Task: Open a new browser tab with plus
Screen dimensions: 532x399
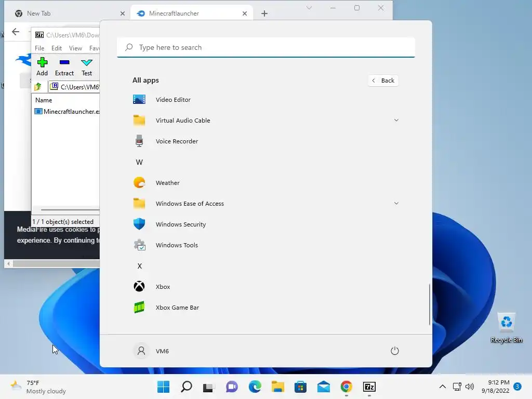Action: 264,13
